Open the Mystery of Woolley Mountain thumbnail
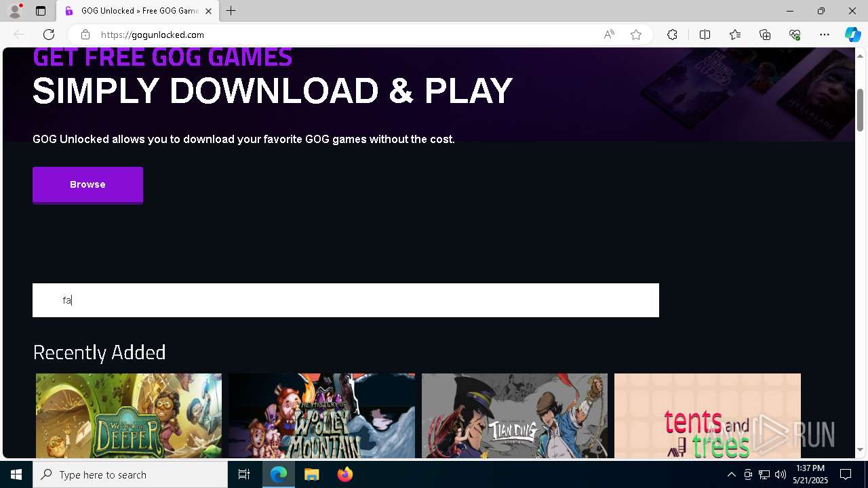Viewport: 868px width, 488px height. click(x=321, y=415)
